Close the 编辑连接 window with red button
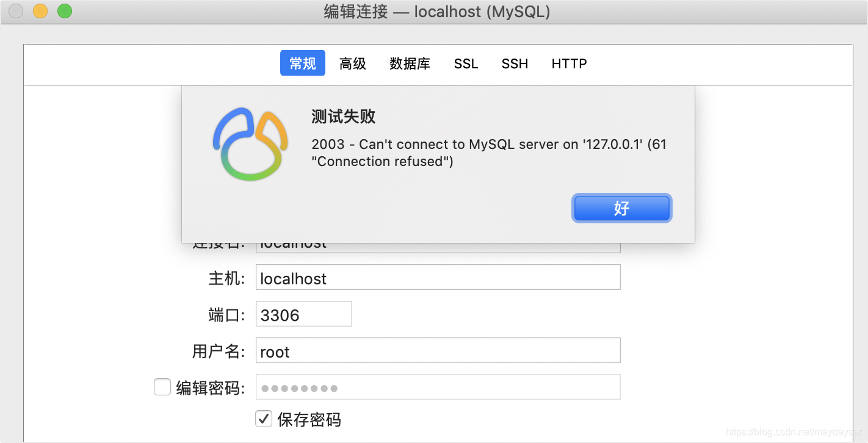868x443 pixels. point(16,11)
